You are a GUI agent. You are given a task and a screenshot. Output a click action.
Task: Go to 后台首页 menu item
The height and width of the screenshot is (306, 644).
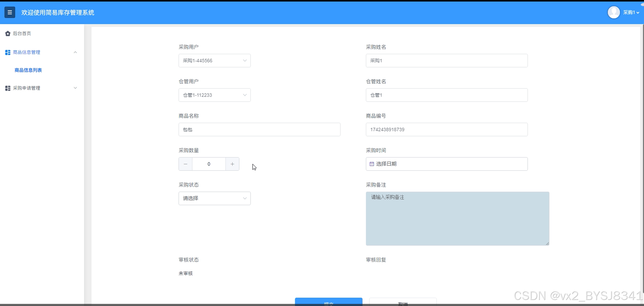pyautogui.click(x=22, y=33)
